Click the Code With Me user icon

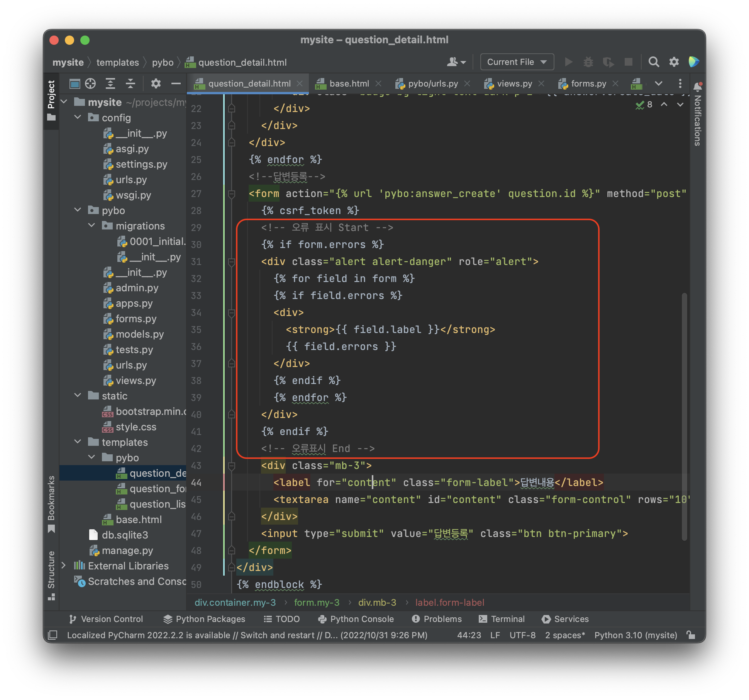coord(456,62)
